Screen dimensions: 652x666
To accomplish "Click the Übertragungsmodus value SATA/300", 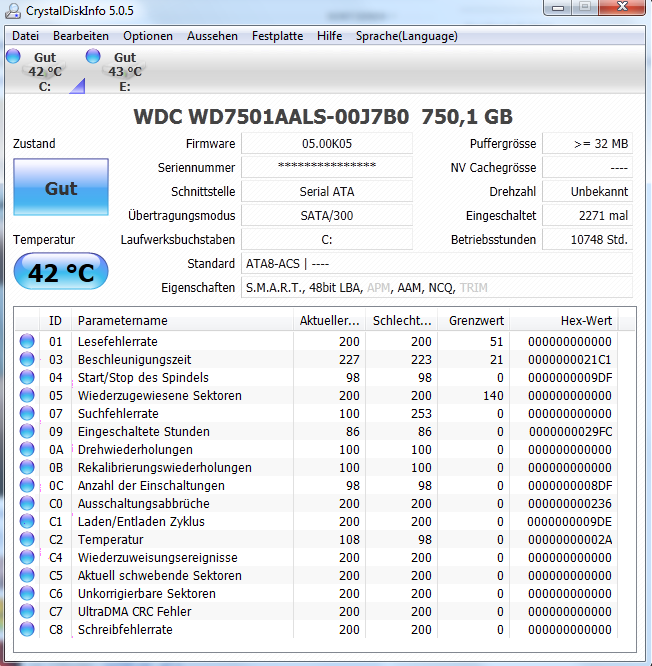I will pos(327,215).
